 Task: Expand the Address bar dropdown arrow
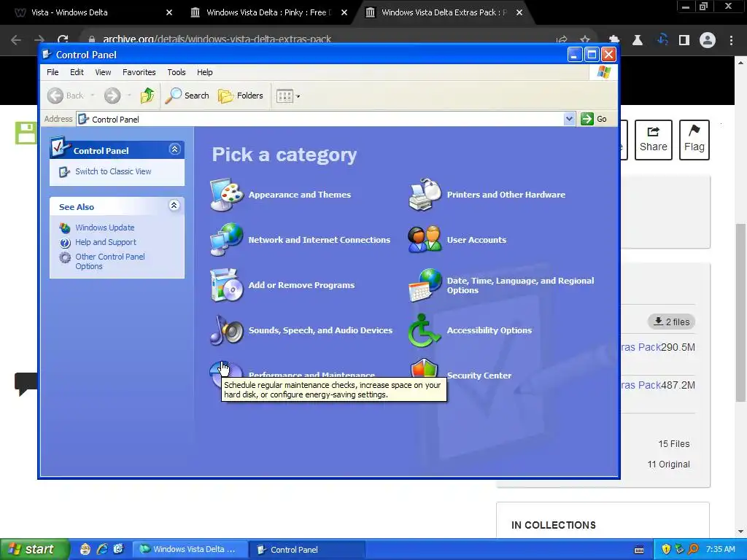coord(569,119)
